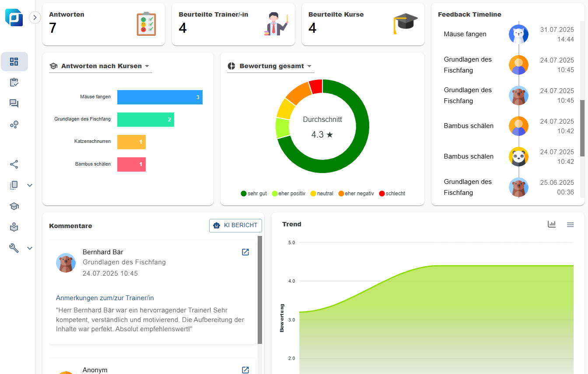Expand the wrench tools menu chevron
The width and height of the screenshot is (588, 374).
(30, 248)
